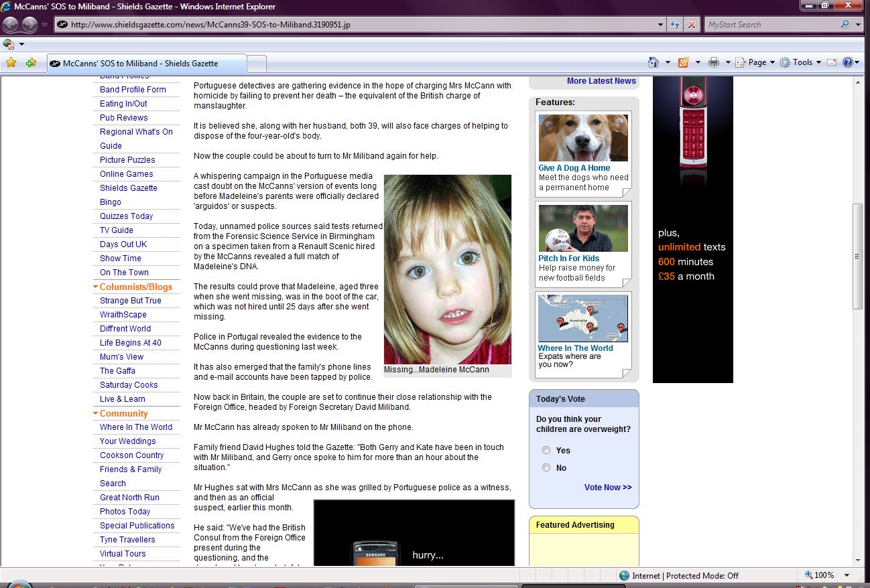Open a new blank tab
The width and height of the screenshot is (870, 588).
[257, 64]
